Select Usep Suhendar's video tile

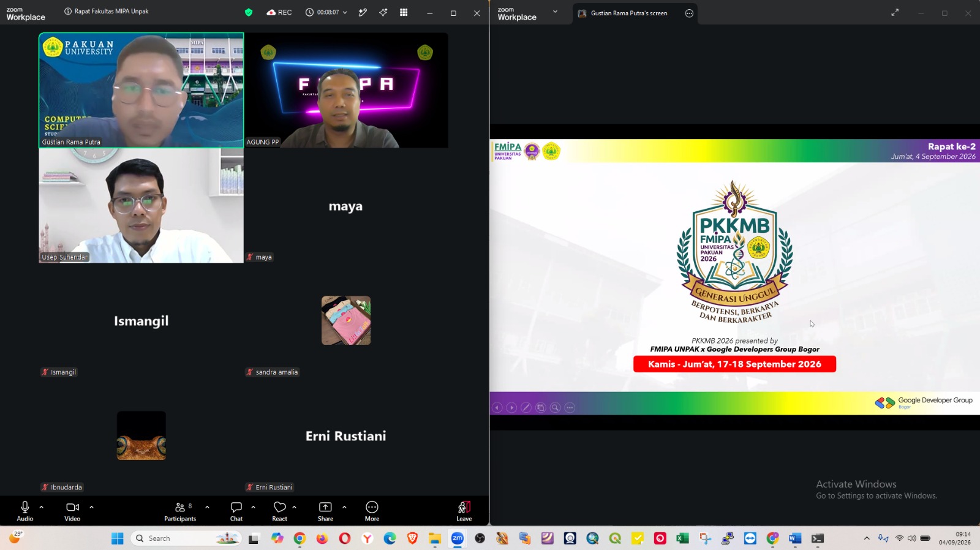(x=141, y=205)
